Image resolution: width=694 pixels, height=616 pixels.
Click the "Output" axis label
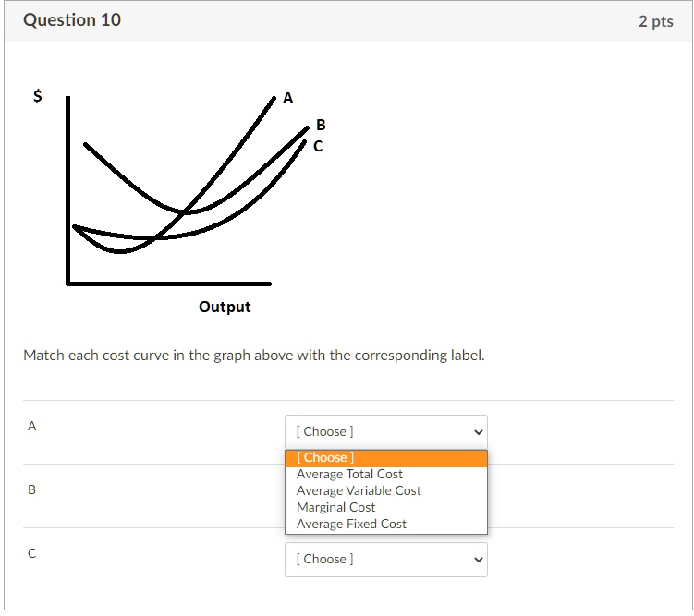click(225, 307)
